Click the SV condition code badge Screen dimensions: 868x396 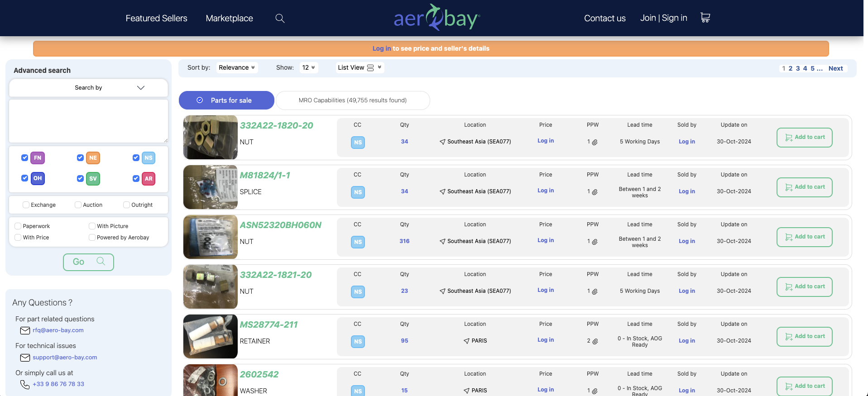tap(93, 178)
